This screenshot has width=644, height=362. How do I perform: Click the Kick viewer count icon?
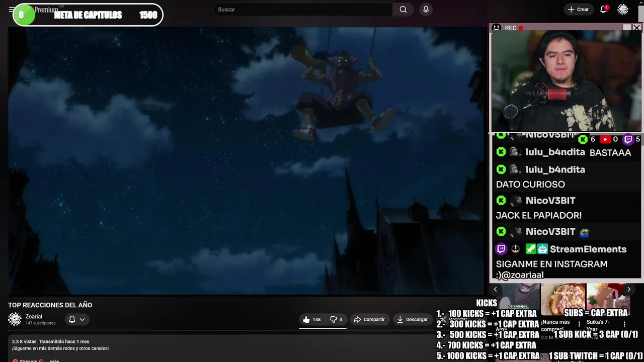(583, 139)
